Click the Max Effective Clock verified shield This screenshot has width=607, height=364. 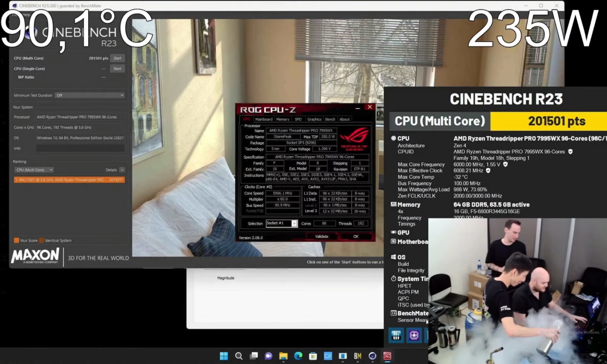(x=488, y=171)
